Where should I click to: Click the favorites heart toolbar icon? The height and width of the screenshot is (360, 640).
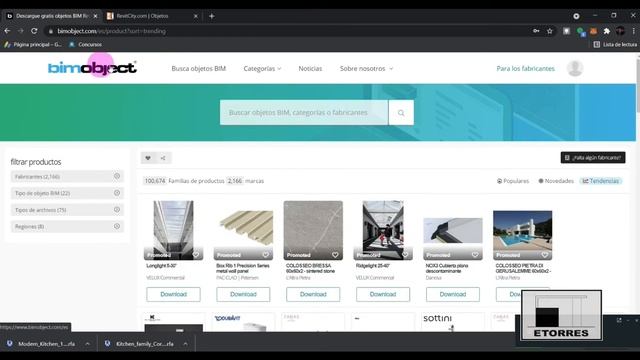pyautogui.click(x=148, y=158)
